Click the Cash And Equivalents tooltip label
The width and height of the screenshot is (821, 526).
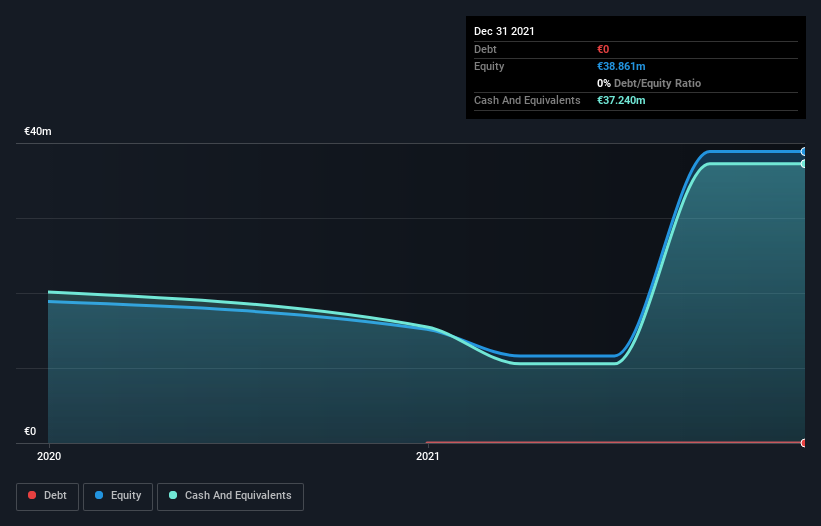(527, 100)
